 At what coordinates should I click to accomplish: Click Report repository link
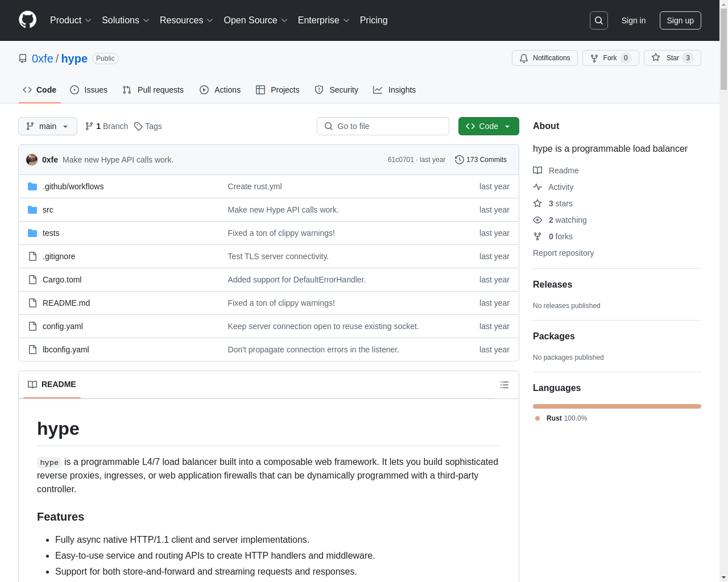pyautogui.click(x=563, y=253)
